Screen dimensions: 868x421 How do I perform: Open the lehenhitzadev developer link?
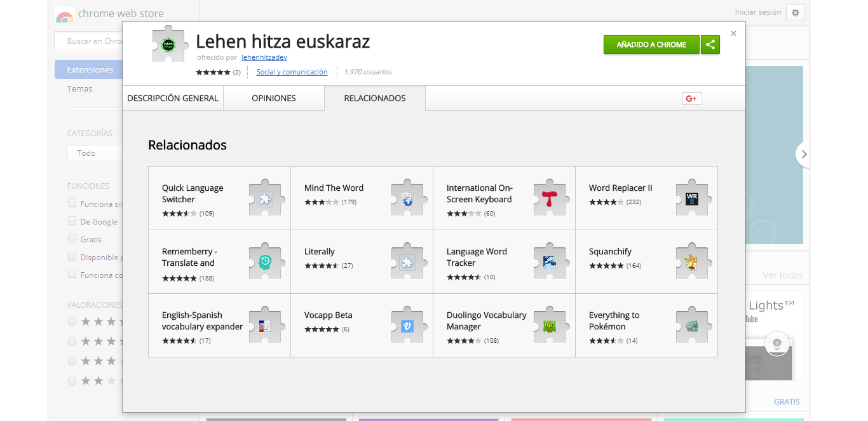click(264, 57)
